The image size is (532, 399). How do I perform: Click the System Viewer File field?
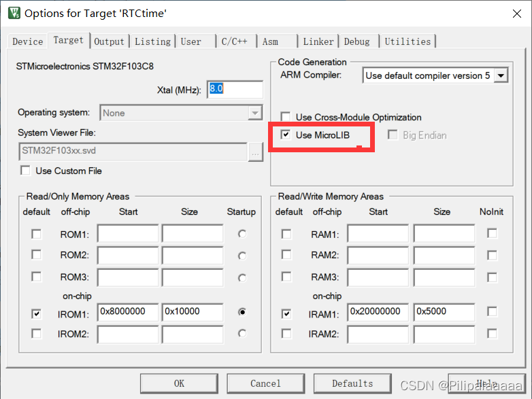pyautogui.click(x=133, y=151)
